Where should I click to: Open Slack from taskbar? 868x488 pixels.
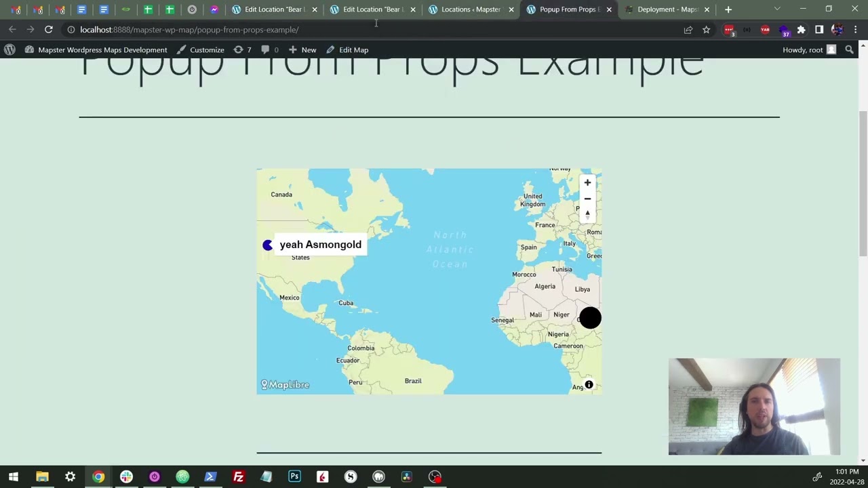(x=126, y=476)
